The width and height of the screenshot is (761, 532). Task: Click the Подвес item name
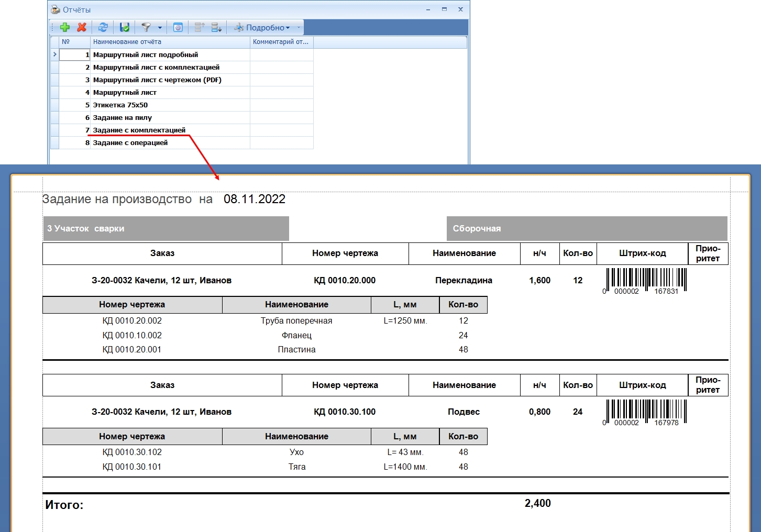click(x=464, y=412)
